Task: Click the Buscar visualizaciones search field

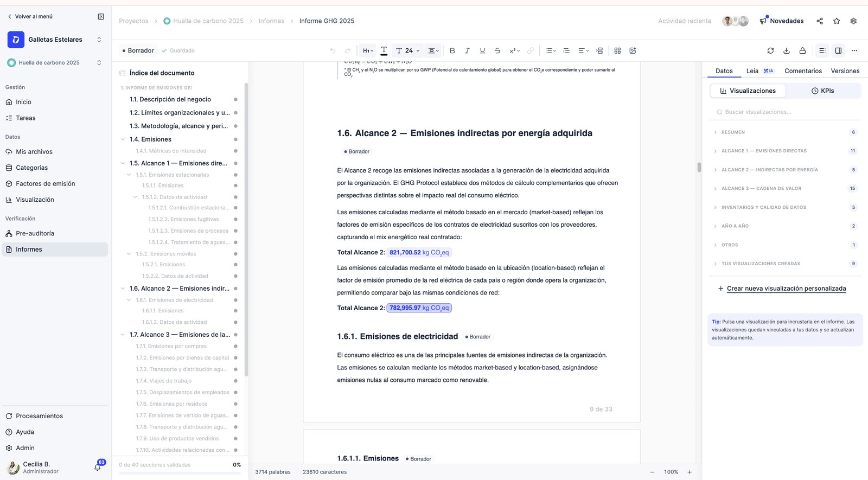Action: [785, 112]
